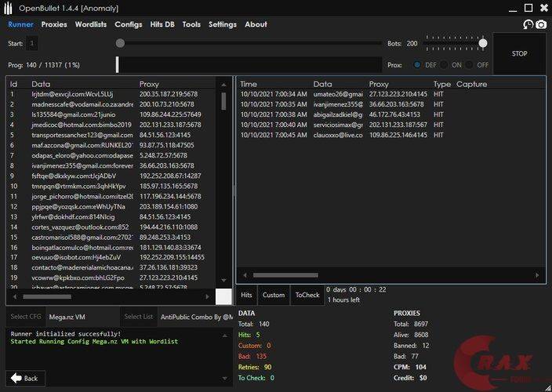This screenshot has height=392, width=552.
Task: Click the screenshot camera icon
Action: [541, 25]
